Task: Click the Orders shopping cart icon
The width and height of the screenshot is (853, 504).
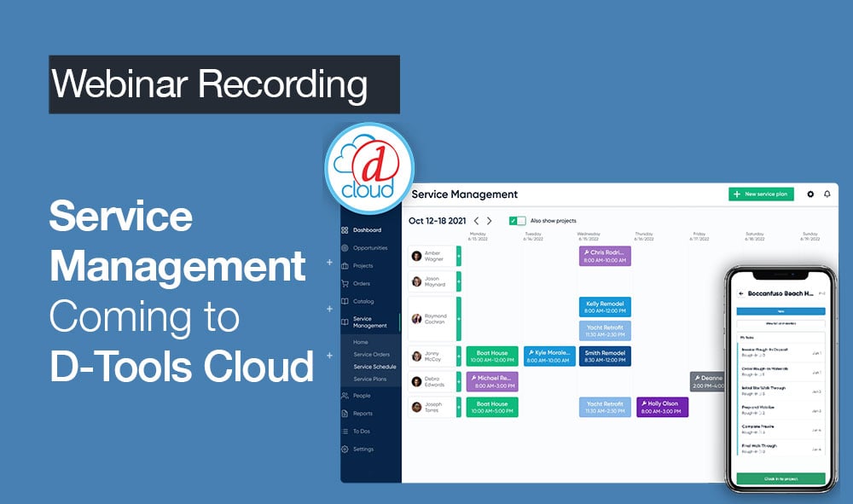Action: 345,283
